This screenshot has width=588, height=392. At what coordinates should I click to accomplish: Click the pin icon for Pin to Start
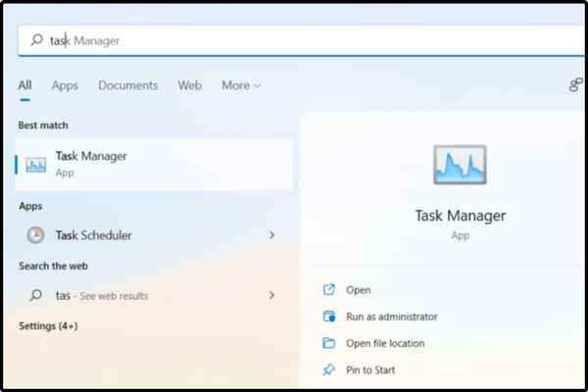pos(329,369)
